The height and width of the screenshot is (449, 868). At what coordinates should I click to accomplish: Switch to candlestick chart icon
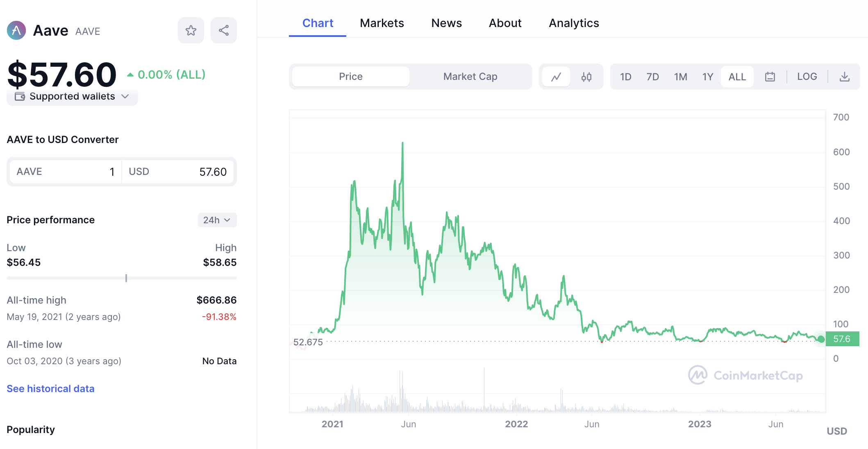[x=586, y=77]
